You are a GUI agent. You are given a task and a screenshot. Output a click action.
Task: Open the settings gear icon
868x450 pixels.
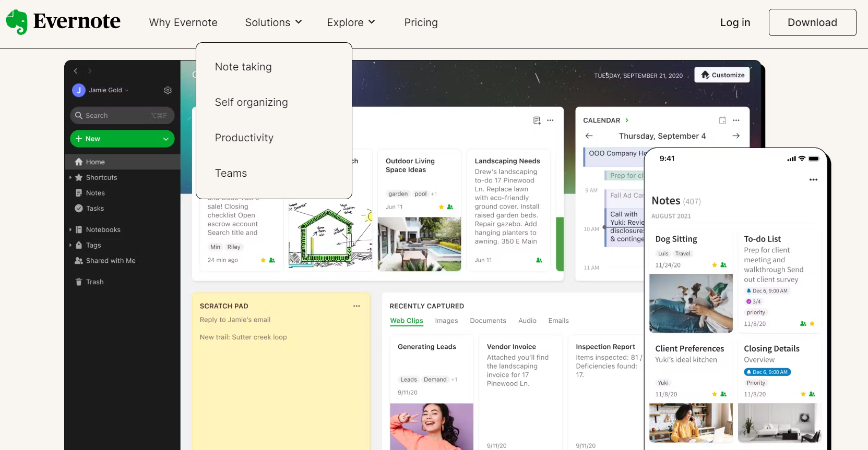pos(168,90)
